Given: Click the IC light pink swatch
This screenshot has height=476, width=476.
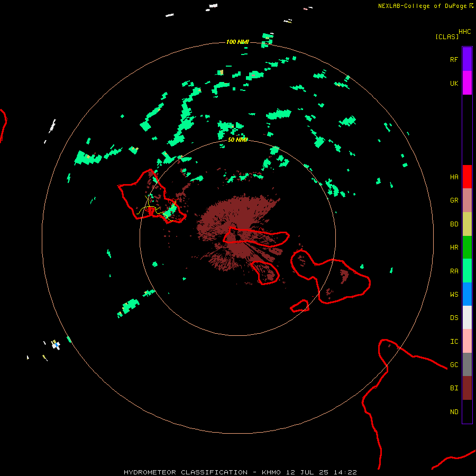Looking at the screenshot, I should (467, 341).
